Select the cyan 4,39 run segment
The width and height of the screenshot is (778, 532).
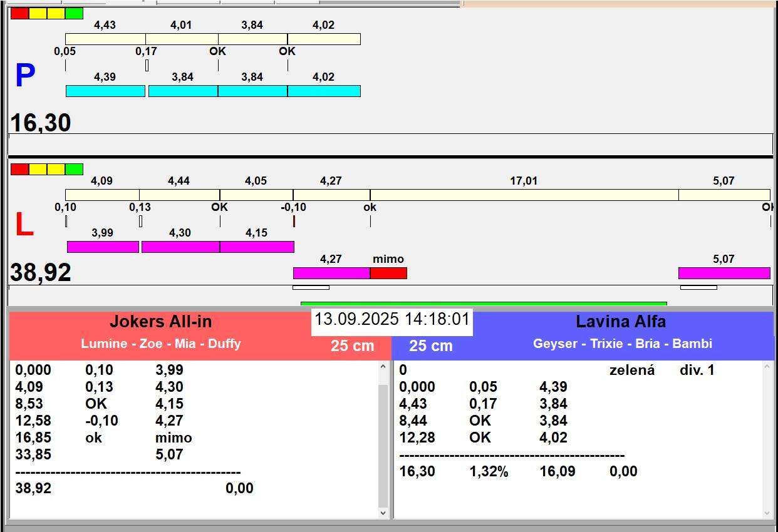pos(105,91)
